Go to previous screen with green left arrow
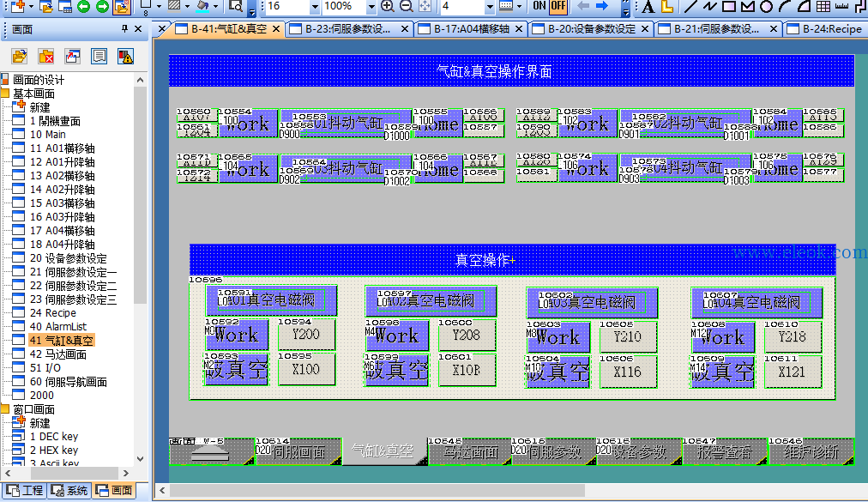Image resolution: width=868 pixels, height=502 pixels. click(83, 7)
